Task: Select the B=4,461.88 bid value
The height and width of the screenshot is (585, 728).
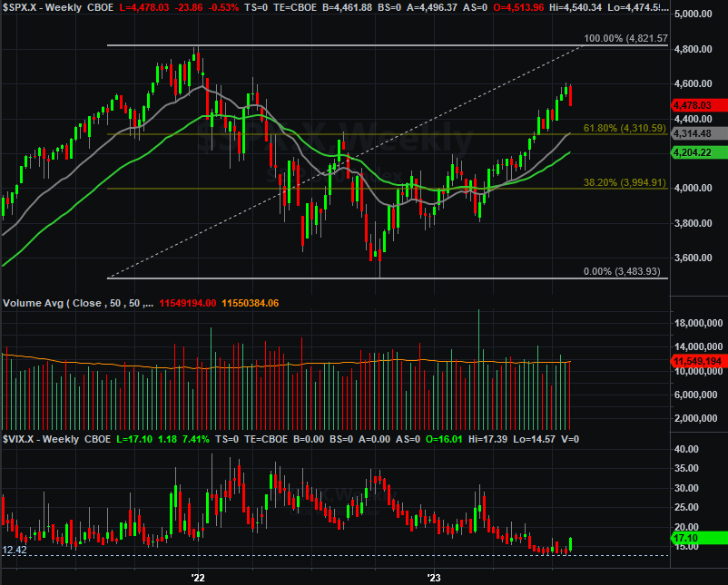Action: tap(347, 7)
